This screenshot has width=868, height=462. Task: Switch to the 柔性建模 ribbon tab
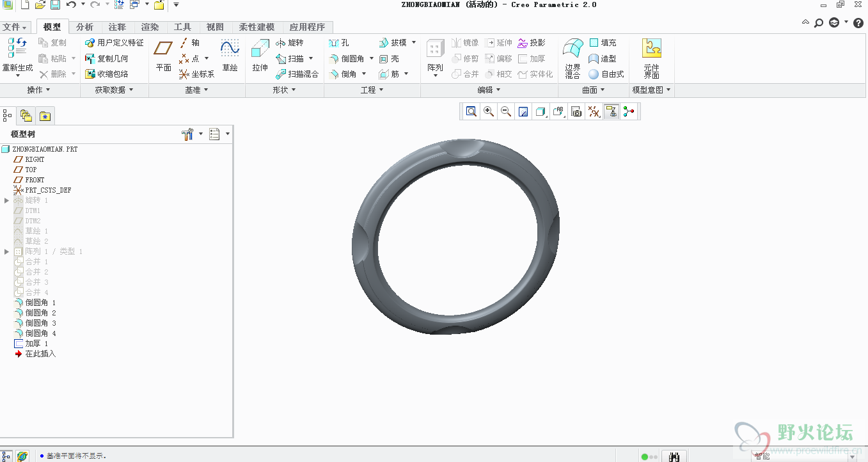(x=256, y=27)
